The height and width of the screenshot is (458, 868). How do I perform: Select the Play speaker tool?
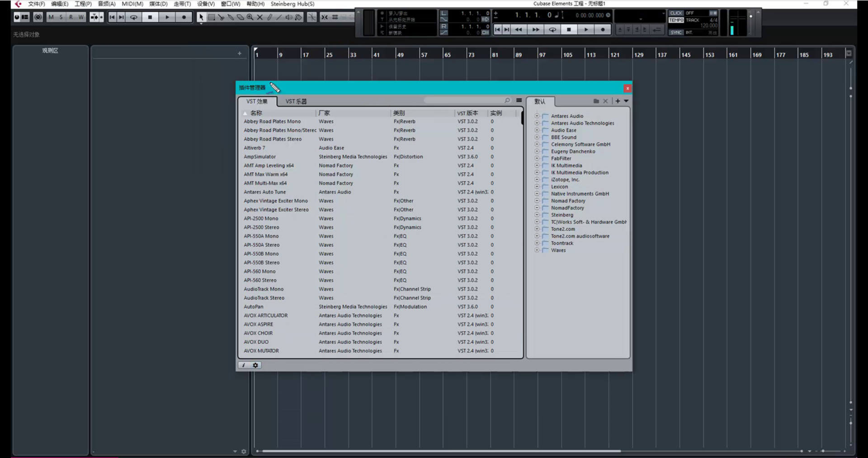coord(289,17)
